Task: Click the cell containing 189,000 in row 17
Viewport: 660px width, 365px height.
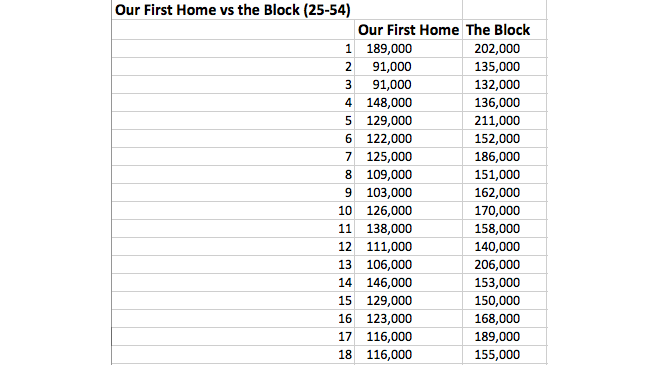Action: [x=504, y=337]
